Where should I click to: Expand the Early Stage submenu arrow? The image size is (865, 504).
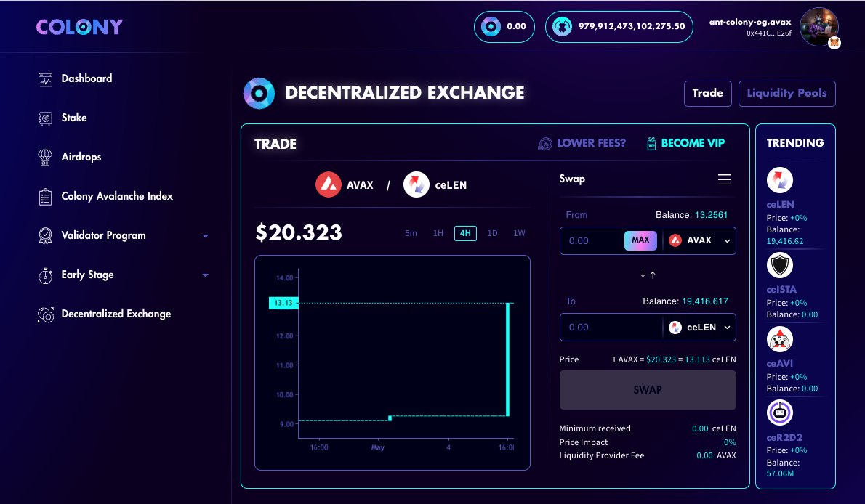coord(205,275)
